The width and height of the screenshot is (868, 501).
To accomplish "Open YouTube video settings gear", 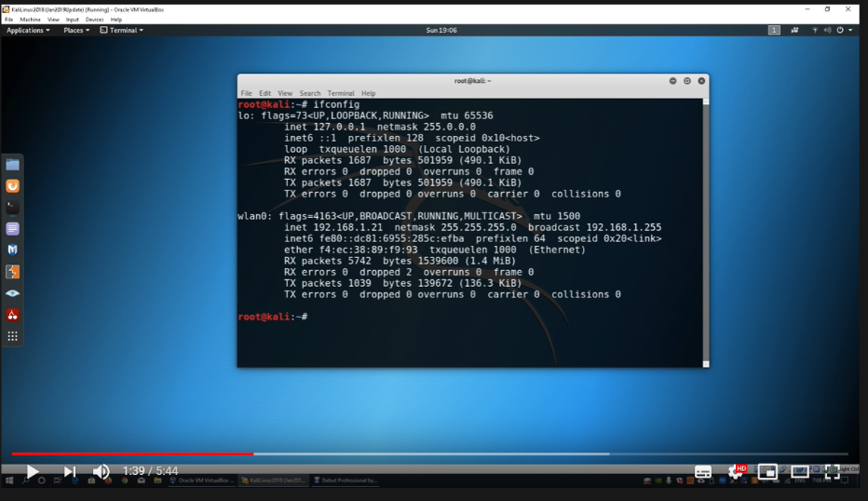I will [735, 472].
